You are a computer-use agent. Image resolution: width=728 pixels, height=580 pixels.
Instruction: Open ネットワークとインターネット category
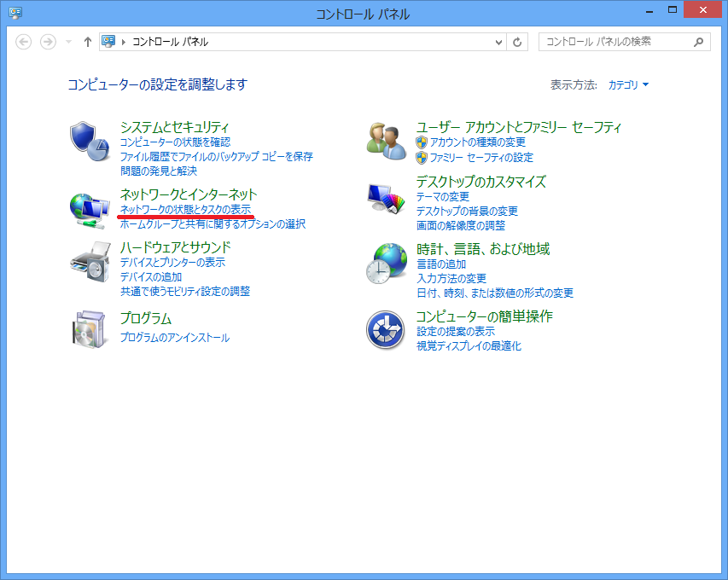(x=189, y=194)
